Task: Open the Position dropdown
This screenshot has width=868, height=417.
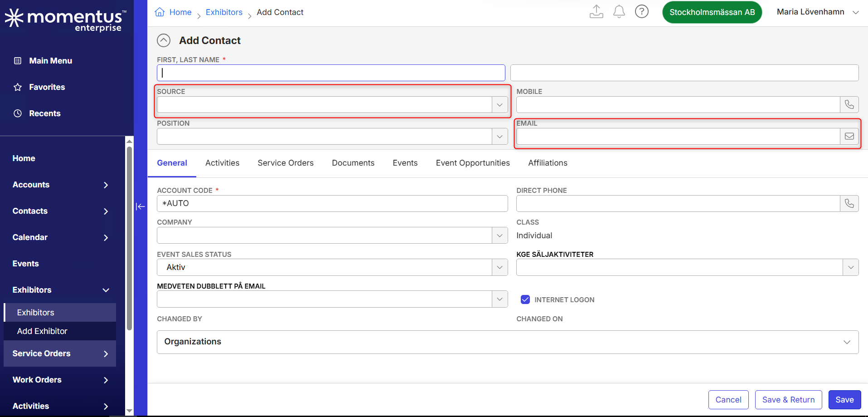Action: [x=499, y=137]
